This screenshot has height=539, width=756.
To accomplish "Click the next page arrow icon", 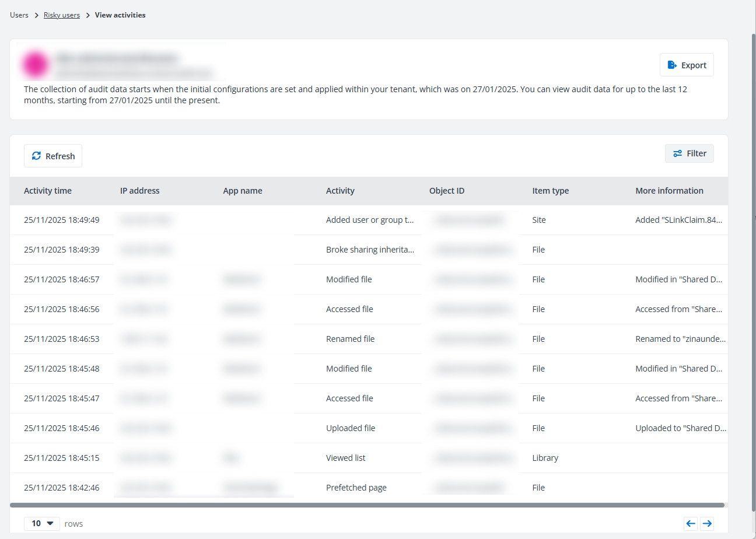I will [x=707, y=523].
